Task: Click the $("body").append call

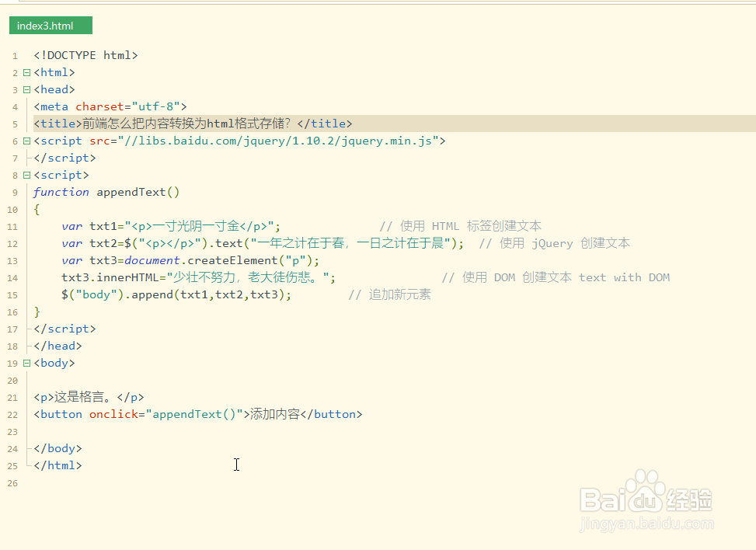Action: [176, 294]
